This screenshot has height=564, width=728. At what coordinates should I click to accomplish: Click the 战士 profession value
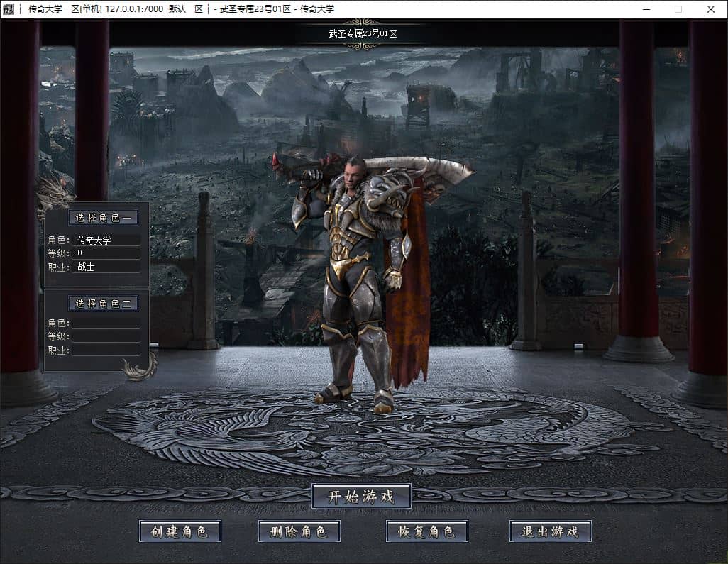point(106,267)
